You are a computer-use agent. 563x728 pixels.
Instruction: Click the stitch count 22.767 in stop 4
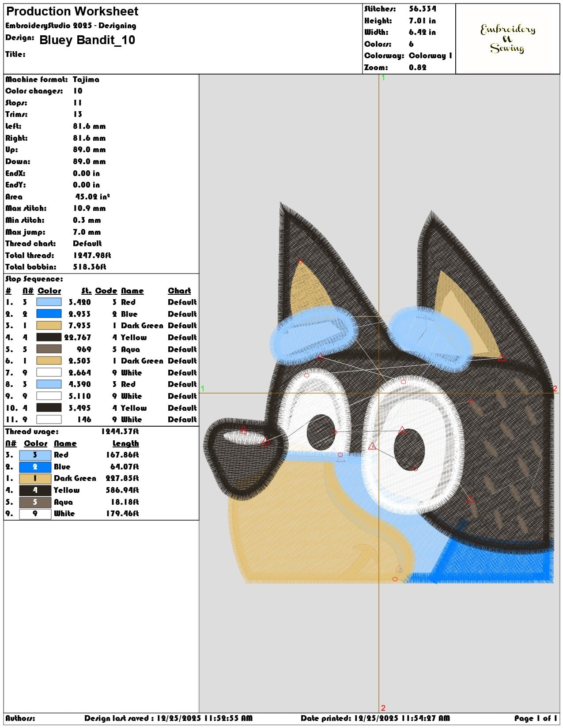(x=77, y=338)
